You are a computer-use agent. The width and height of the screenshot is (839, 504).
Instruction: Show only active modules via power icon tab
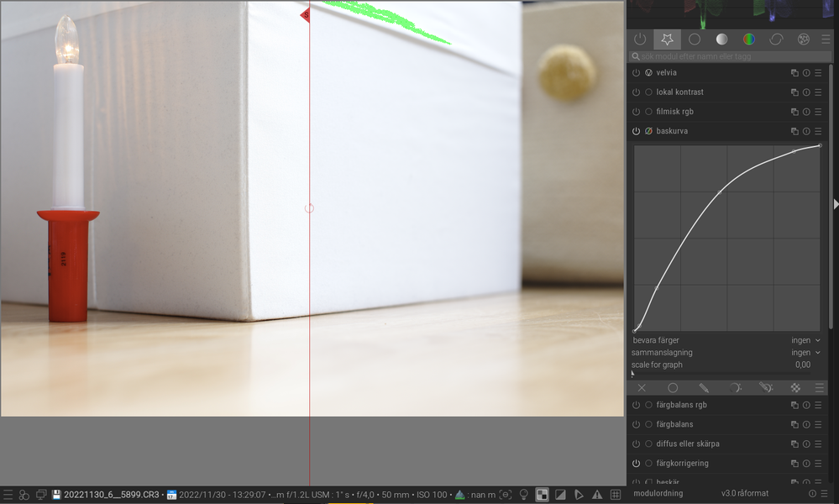(640, 39)
